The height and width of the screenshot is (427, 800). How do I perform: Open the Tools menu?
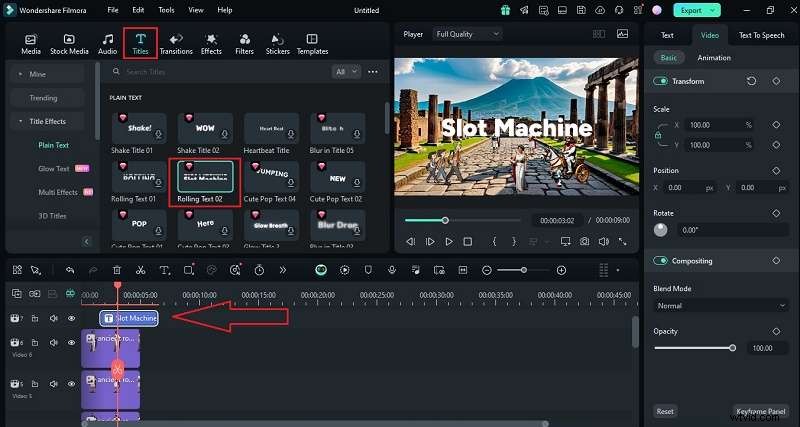click(166, 11)
